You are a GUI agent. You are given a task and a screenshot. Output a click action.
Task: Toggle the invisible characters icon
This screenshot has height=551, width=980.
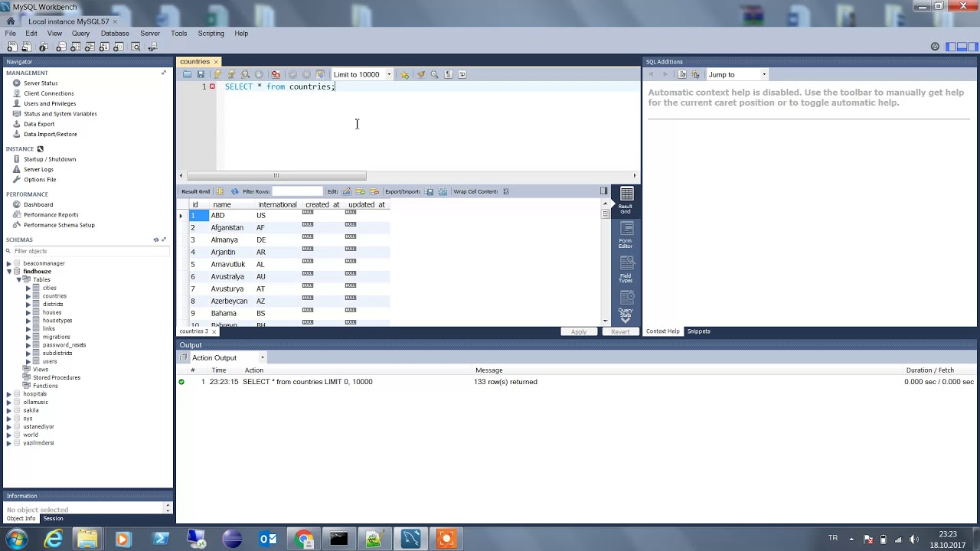(x=449, y=74)
